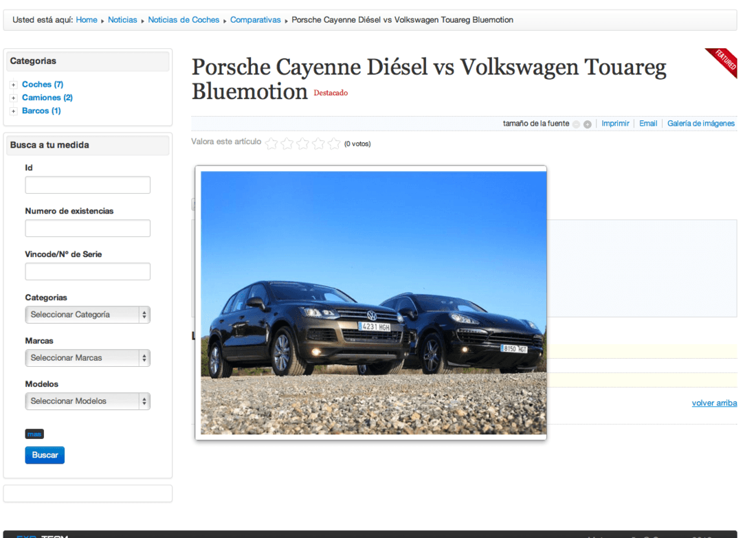Rate article with the second star
The width and height of the screenshot is (756, 538).
[x=287, y=143]
